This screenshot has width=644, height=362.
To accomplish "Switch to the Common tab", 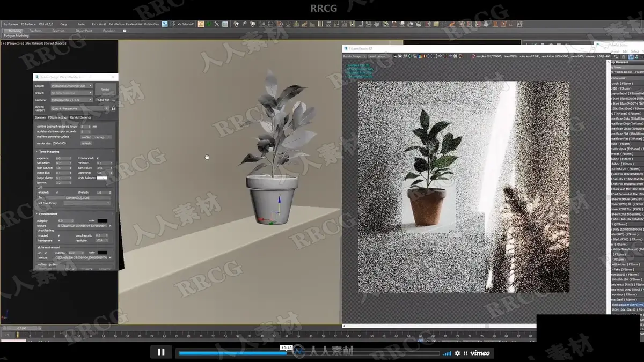I will click(x=40, y=117).
